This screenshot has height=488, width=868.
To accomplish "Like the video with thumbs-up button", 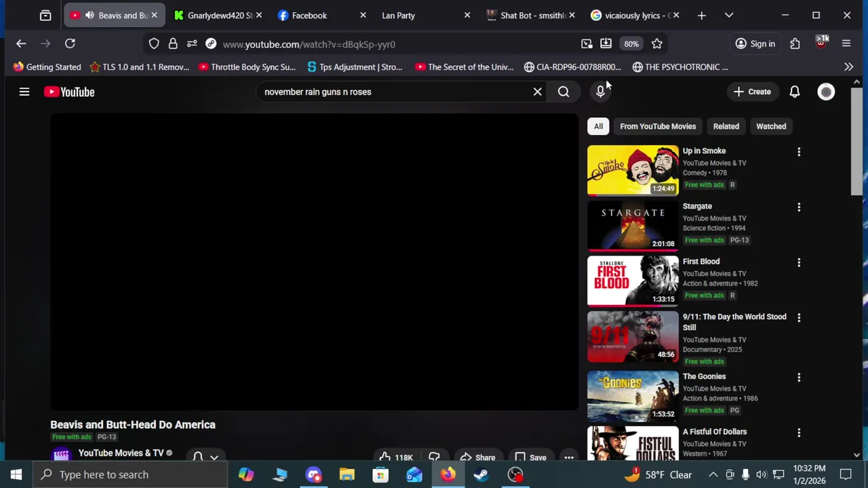I will [x=395, y=457].
